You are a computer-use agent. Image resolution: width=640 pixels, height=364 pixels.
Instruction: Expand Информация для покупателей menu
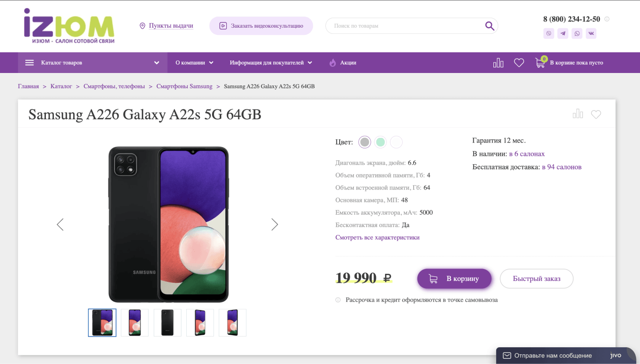[271, 62]
